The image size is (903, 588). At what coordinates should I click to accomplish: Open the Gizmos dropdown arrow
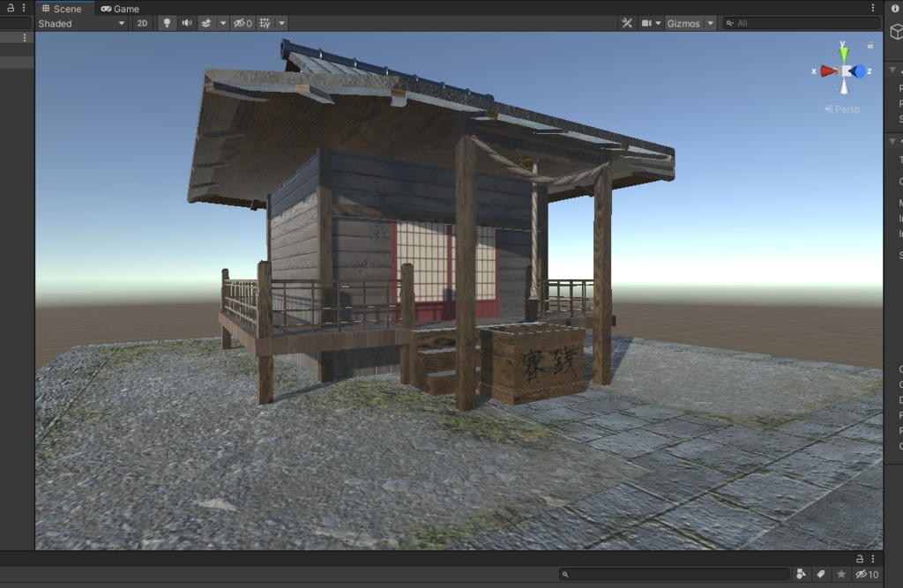711,23
